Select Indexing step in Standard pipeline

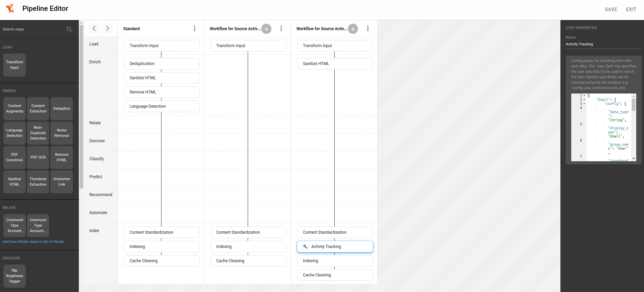pyautogui.click(x=162, y=247)
